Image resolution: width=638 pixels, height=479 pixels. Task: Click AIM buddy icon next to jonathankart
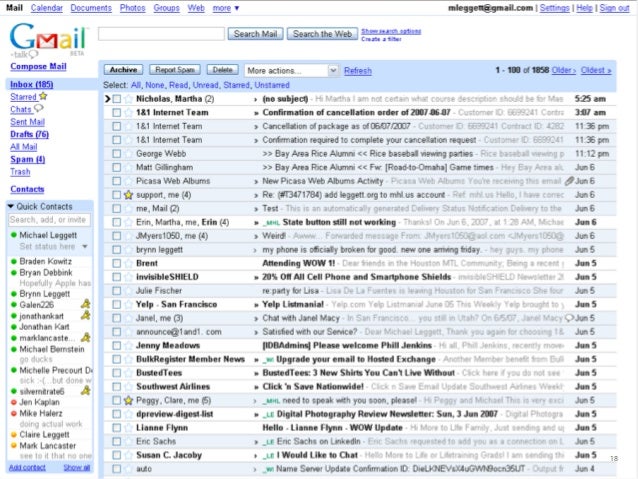pyautogui.click(x=85, y=315)
